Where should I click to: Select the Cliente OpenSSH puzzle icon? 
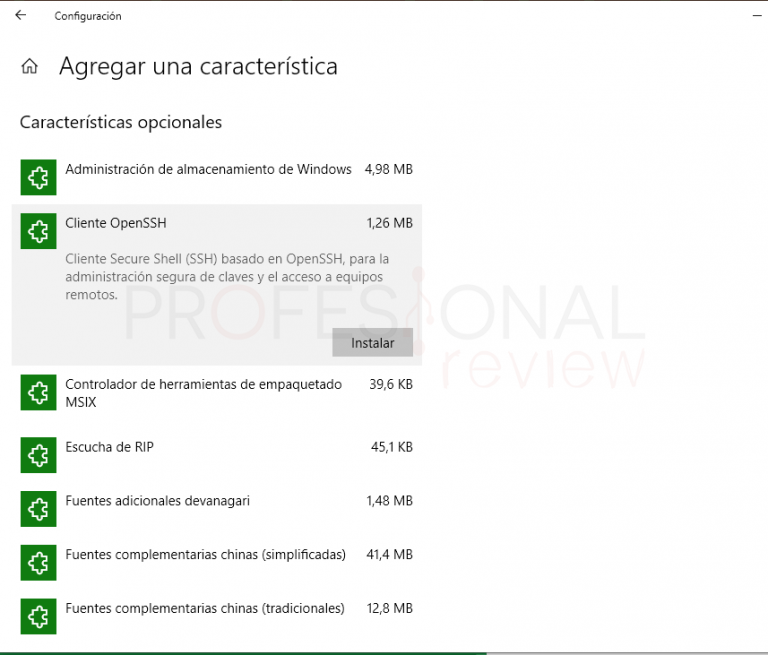coord(38,231)
